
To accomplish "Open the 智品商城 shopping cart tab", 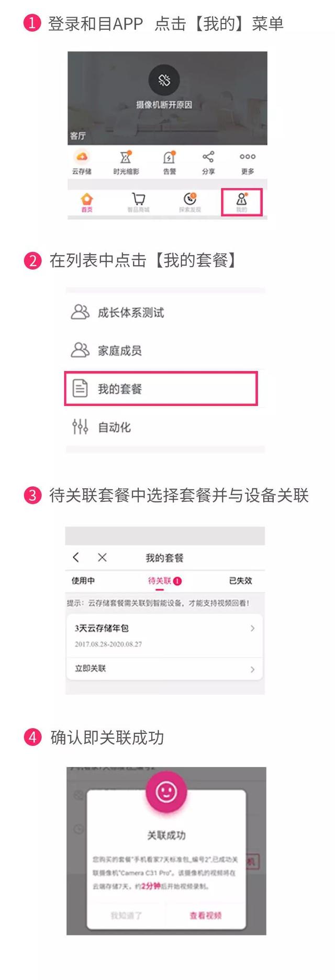I will 139,199.
